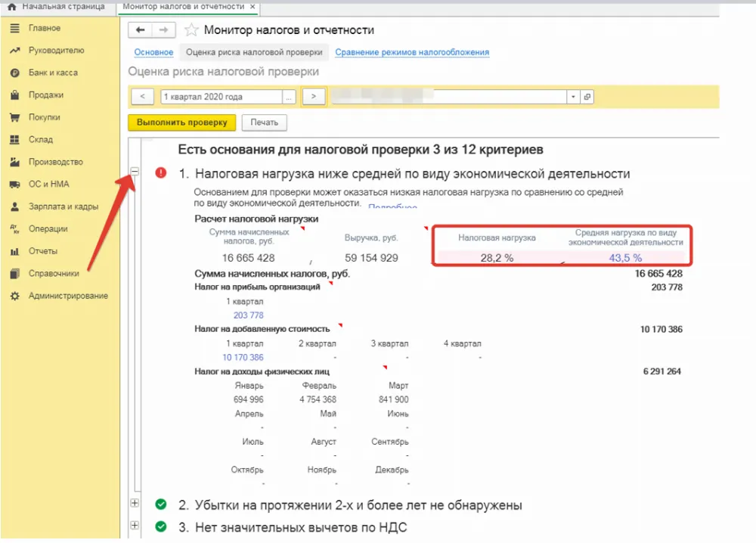
Task: Click the Операции Дт/Кт icon
Action: pyautogui.click(x=15, y=229)
